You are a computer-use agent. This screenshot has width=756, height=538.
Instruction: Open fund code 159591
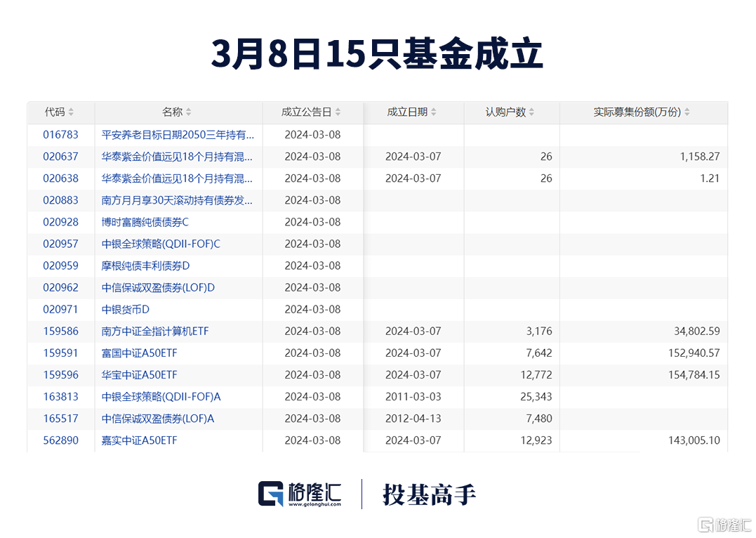coord(61,353)
